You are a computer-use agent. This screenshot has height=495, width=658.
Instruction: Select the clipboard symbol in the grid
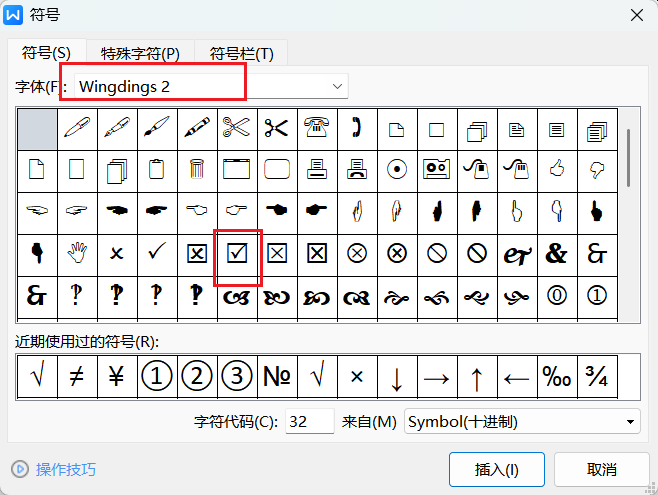(157, 169)
